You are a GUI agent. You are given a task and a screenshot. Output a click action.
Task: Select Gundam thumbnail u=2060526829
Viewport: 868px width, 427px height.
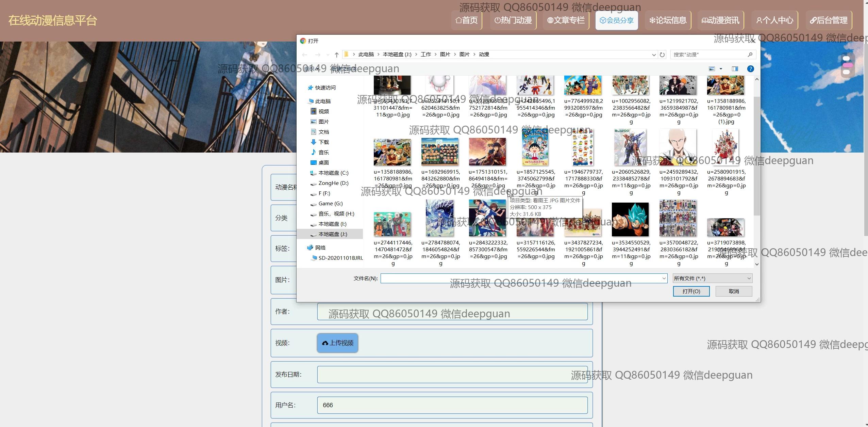630,147
